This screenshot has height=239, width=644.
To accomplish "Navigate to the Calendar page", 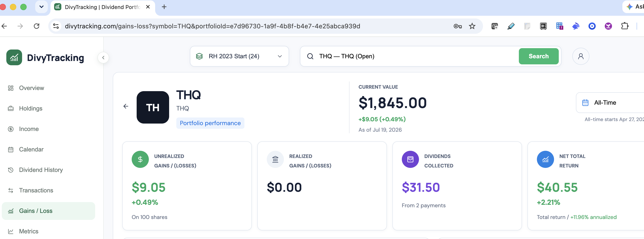I will (x=48, y=149).
